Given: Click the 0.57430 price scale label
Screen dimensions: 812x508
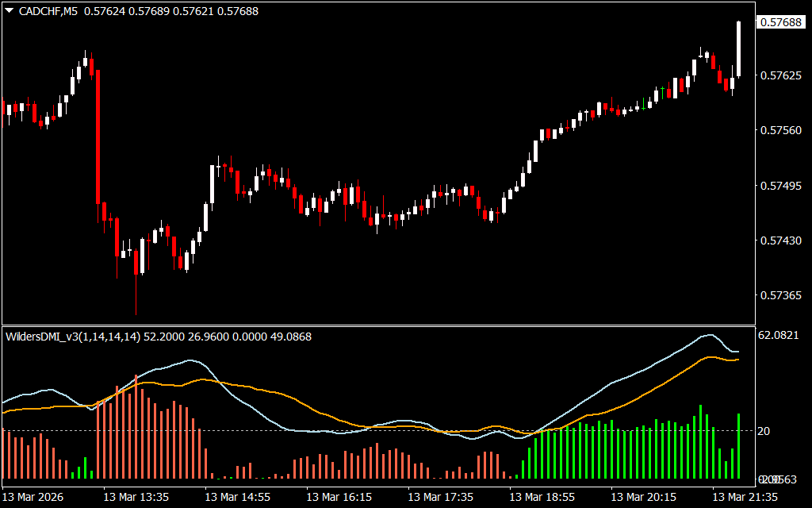Looking at the screenshot, I should (x=780, y=241).
